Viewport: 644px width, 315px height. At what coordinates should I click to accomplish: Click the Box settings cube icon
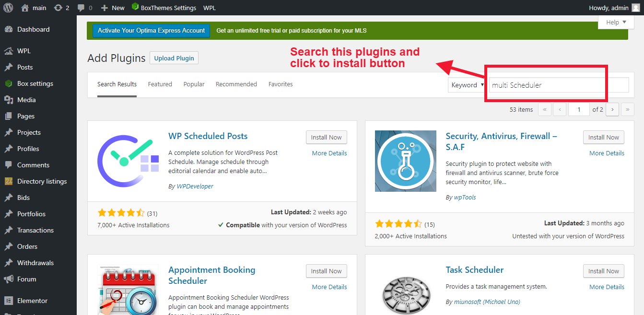(x=8, y=83)
